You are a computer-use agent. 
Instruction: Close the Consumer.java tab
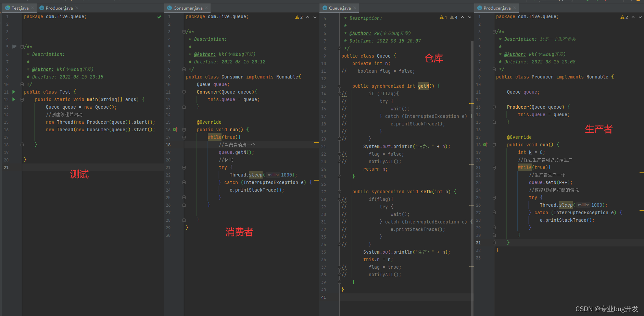coord(206,8)
